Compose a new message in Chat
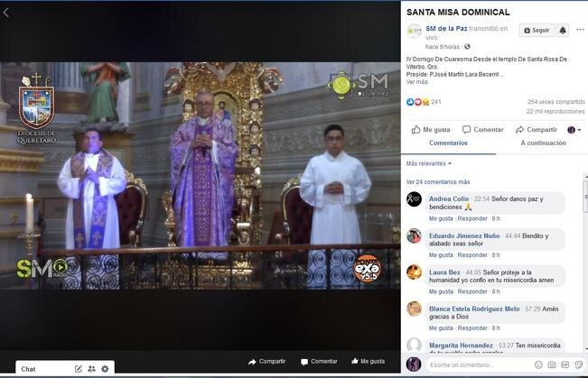The width and height of the screenshot is (588, 378). 79,368
